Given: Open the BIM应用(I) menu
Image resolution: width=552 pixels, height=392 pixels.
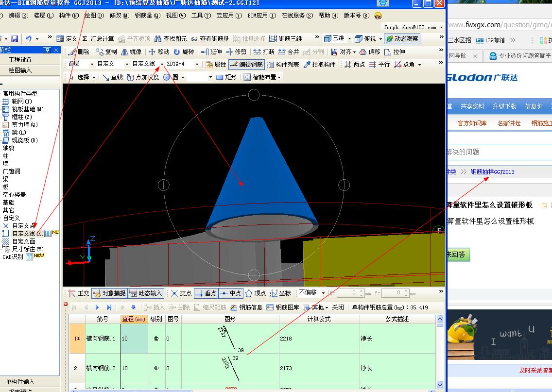Looking at the screenshot, I should [x=262, y=16].
